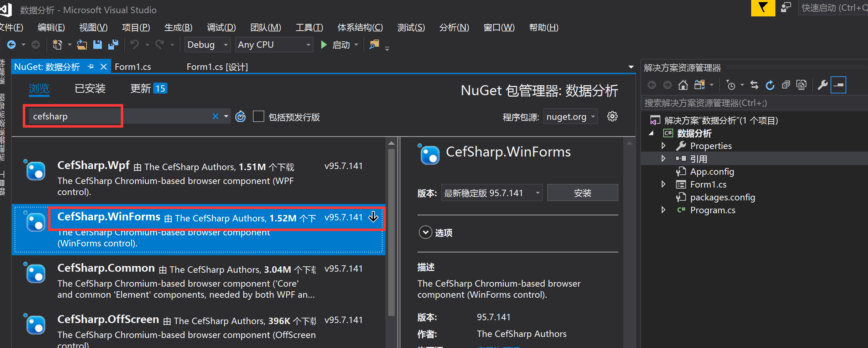Expand the 引用 references node
The image size is (868, 348).
663,158
